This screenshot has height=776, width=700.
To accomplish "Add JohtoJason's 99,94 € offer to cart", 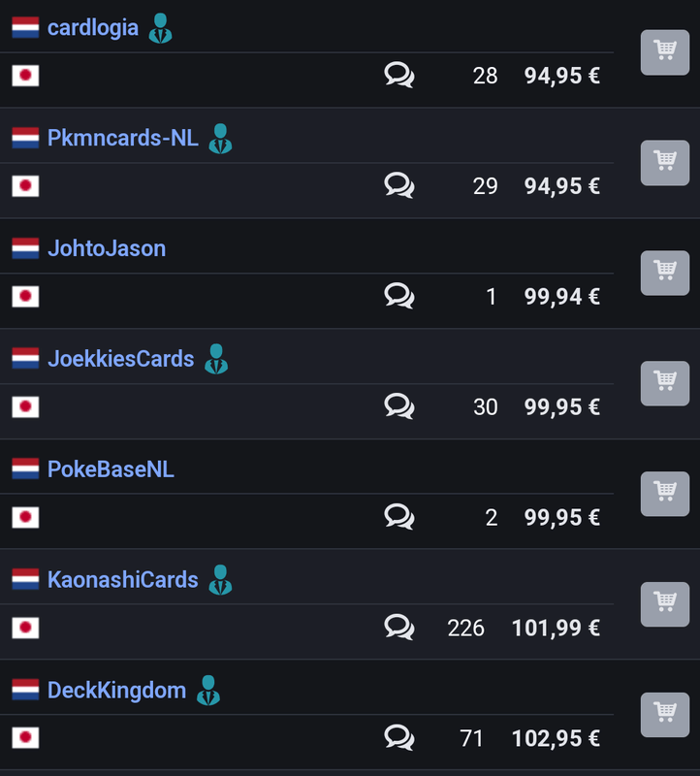I will [x=665, y=273].
